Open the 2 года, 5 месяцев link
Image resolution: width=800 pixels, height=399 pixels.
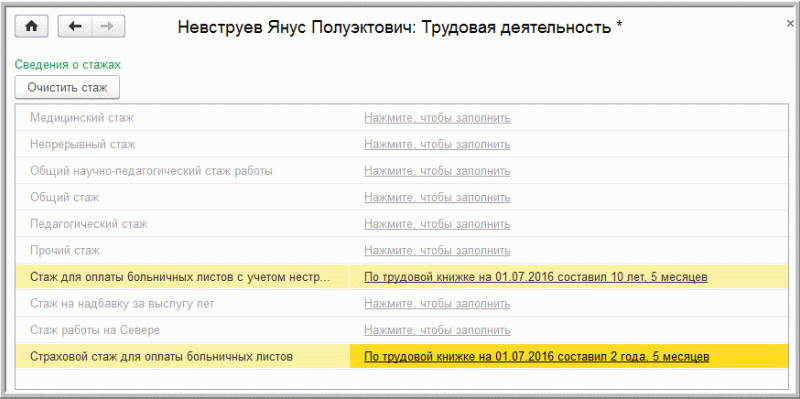coord(537,357)
